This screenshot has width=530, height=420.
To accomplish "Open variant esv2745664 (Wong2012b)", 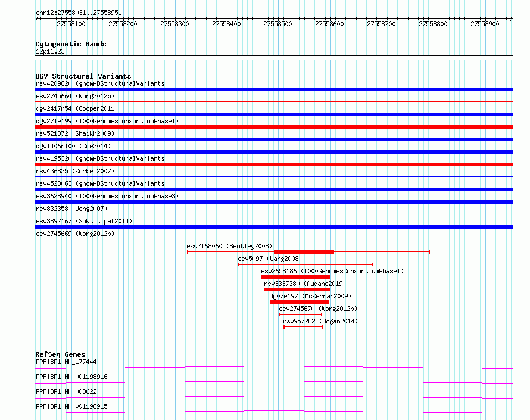I will click(75, 96).
